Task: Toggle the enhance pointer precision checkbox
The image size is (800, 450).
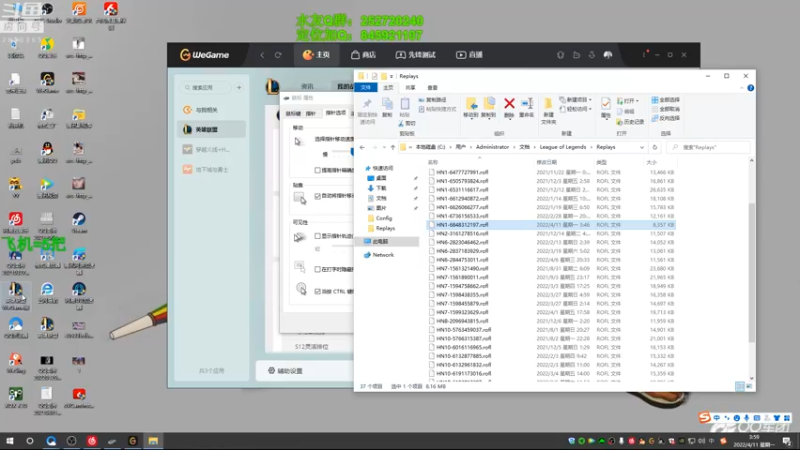Action: [318, 170]
